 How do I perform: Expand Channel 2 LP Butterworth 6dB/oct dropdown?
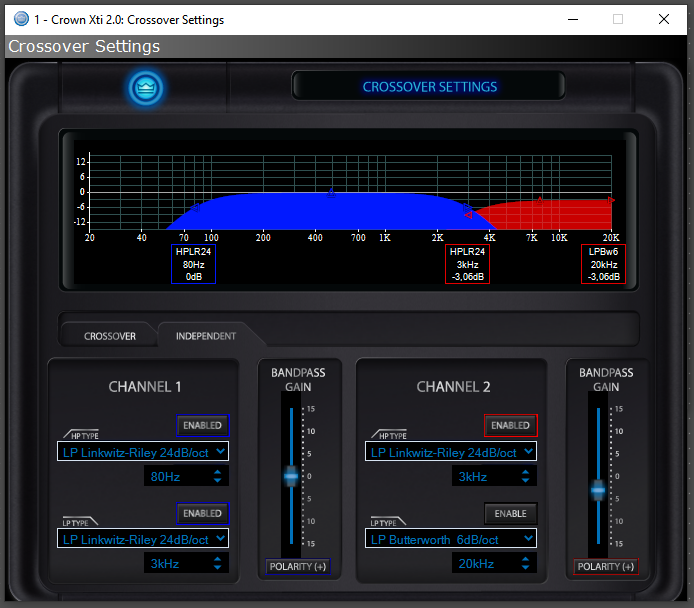click(450, 539)
